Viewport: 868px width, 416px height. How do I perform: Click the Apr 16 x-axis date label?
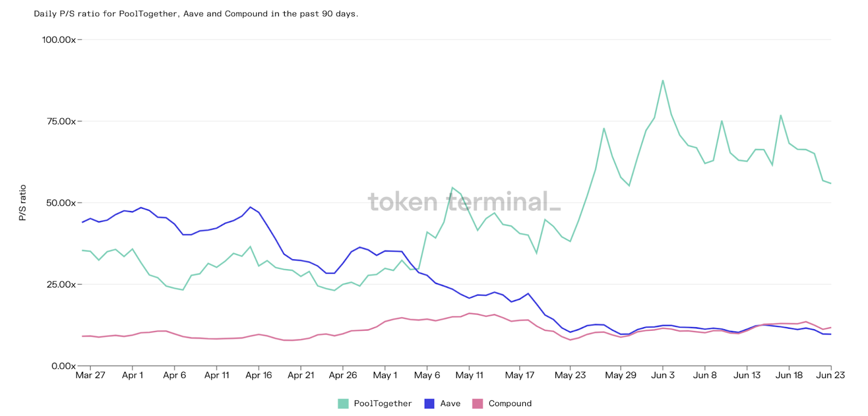pyautogui.click(x=259, y=375)
